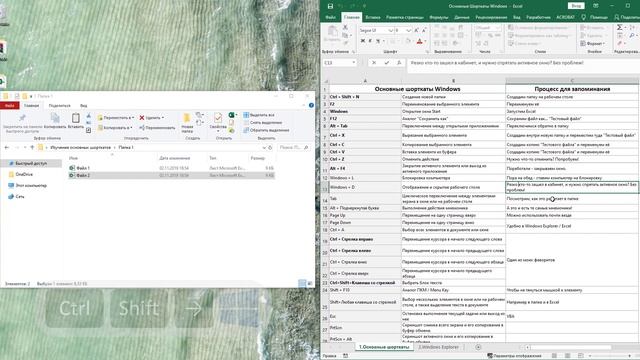Click Explorer search field
640x360 pixels.
coord(293,147)
